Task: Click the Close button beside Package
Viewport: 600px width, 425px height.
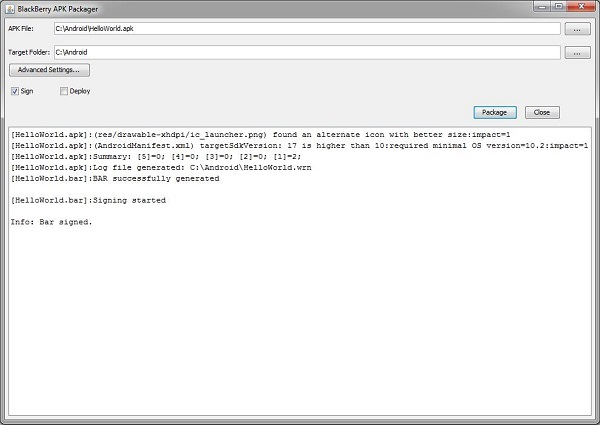Action: (542, 112)
